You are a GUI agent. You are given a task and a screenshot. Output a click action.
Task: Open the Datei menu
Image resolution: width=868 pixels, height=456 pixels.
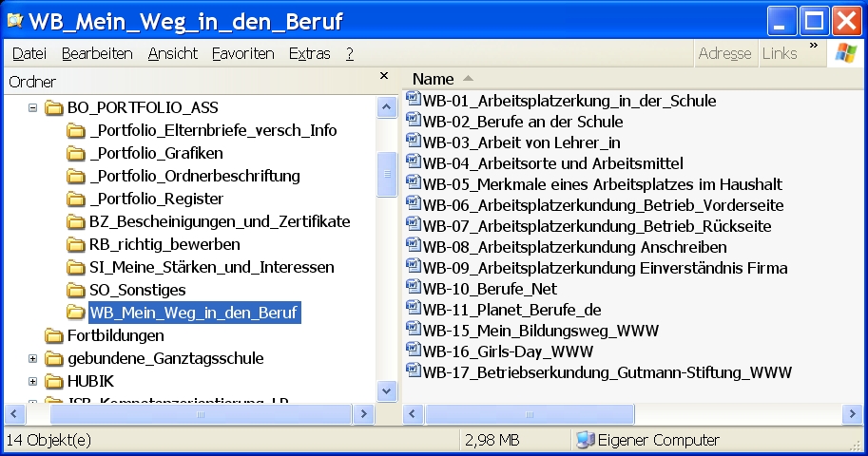click(x=29, y=54)
